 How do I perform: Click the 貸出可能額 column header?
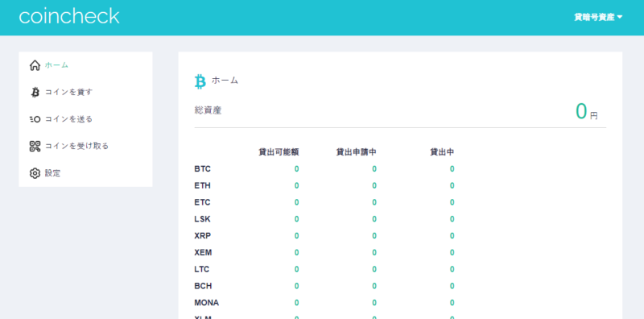279,152
